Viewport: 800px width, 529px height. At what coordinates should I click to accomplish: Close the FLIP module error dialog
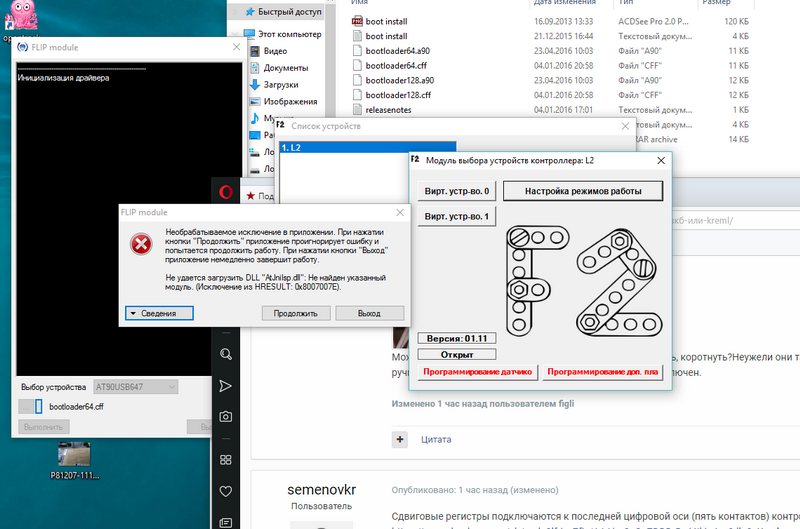400,212
